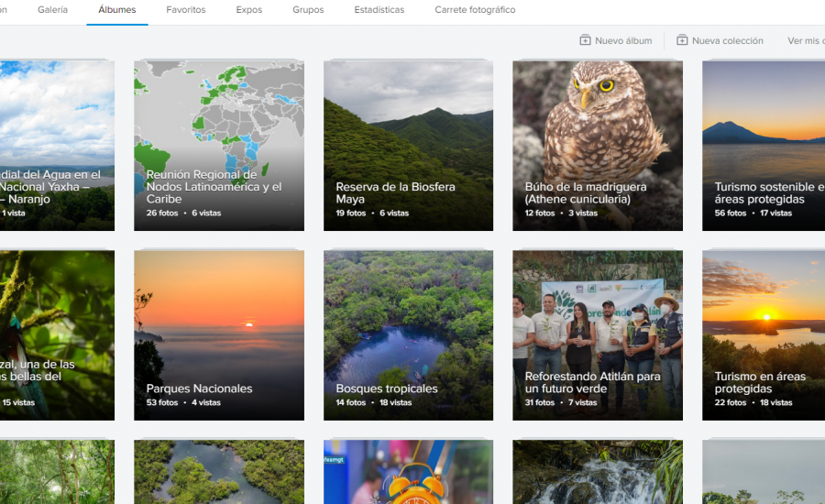Open the Bosques tropicales album
Image resolution: width=825 pixels, height=504 pixels.
pos(408,335)
